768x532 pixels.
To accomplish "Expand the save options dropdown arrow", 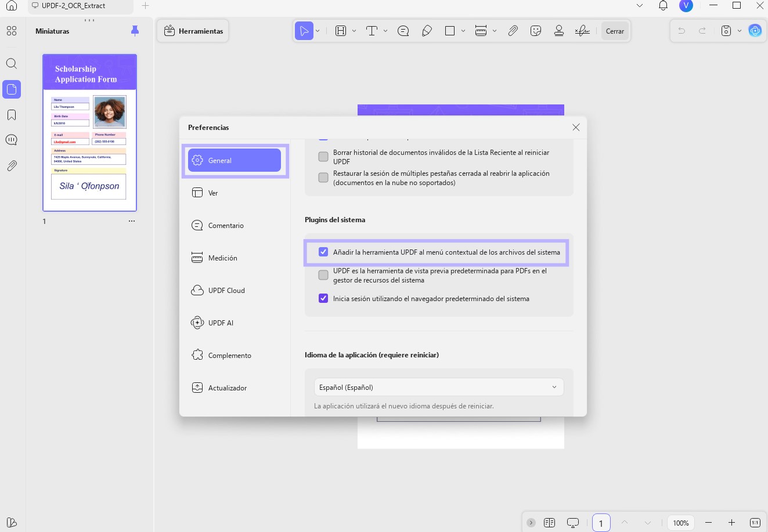I will point(740,31).
